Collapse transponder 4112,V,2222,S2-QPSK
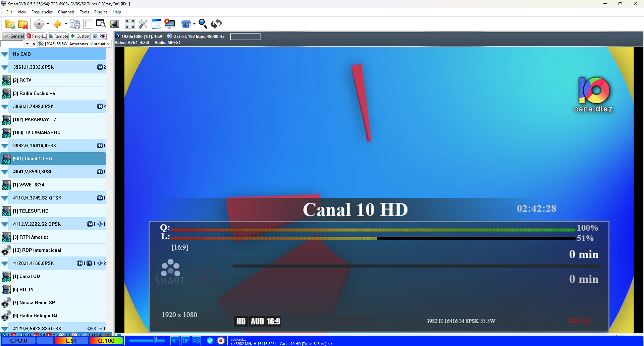 (x=5, y=224)
